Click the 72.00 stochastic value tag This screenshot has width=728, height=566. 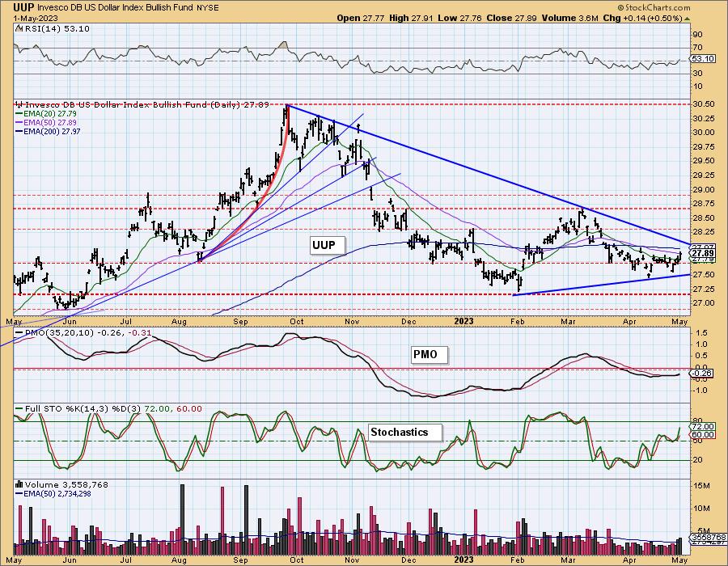702,426
